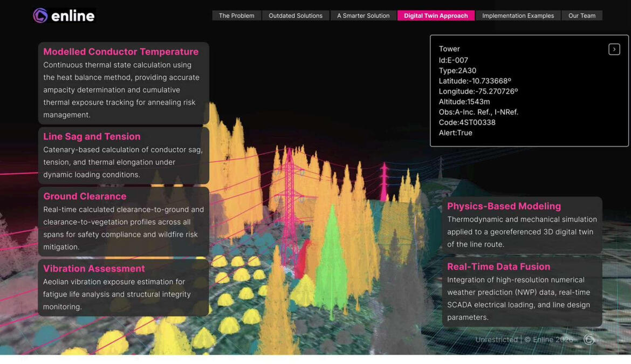Select the Digital Twin Approach tab
The width and height of the screenshot is (631, 364).
click(x=436, y=16)
